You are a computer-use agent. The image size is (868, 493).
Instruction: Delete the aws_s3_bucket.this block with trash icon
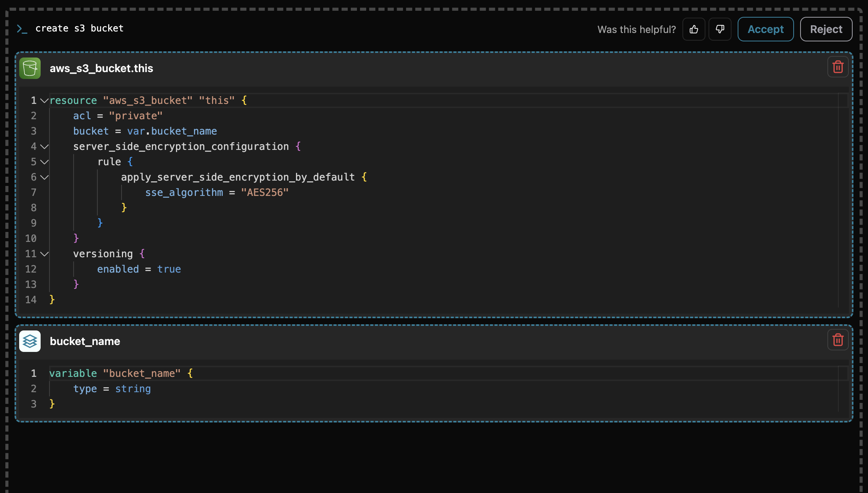click(838, 67)
